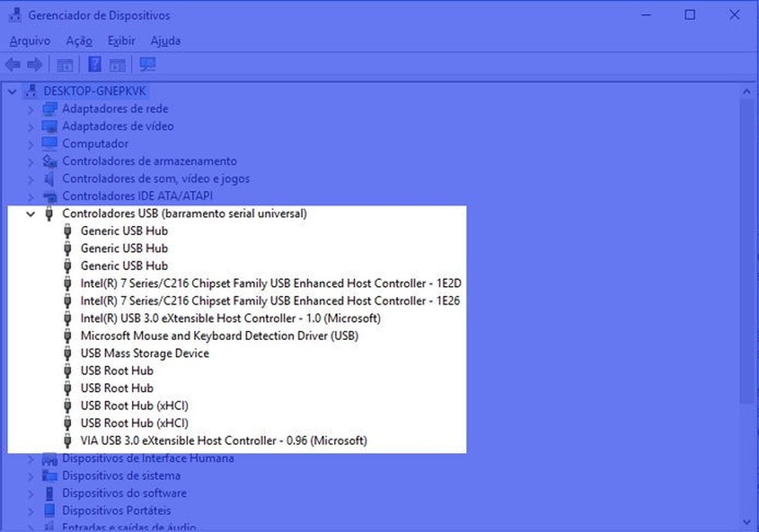Click the Dispositivos de sistema folder icon
759x532 pixels.
point(49,476)
